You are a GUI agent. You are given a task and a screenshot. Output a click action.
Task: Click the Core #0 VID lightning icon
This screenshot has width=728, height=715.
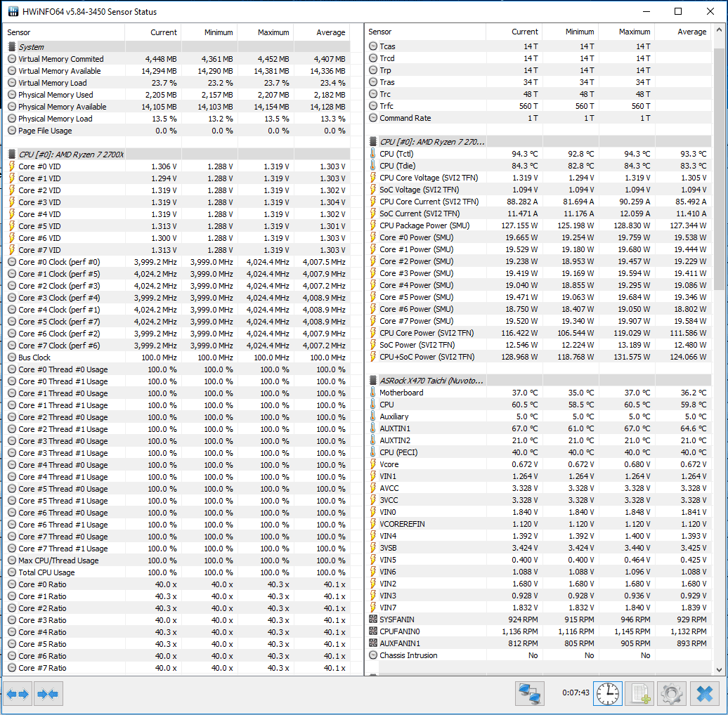coord(12,166)
